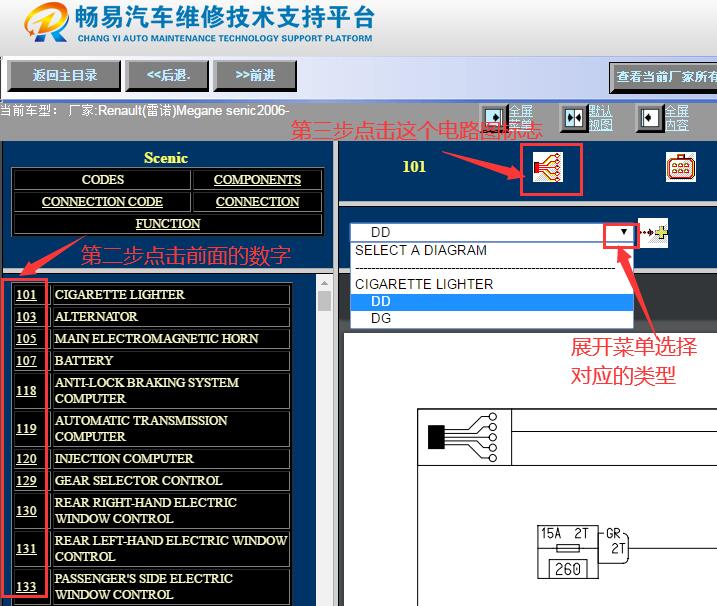
Task: Select ANTI-LOCK BRAKING SYSTEM COMPUTER text
Action: coord(146,390)
